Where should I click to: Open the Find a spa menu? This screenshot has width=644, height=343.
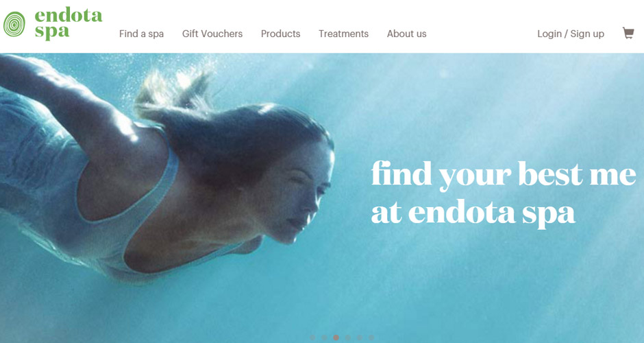pyautogui.click(x=141, y=34)
